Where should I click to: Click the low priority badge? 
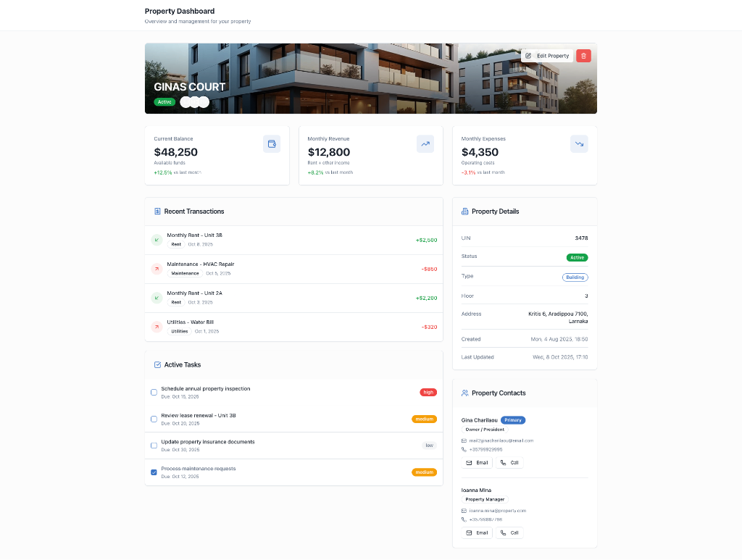(429, 446)
